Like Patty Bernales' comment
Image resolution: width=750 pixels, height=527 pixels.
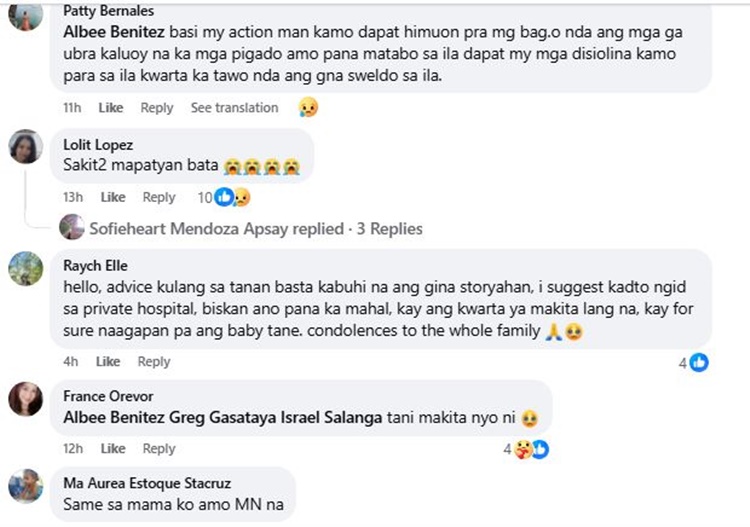[111, 108]
